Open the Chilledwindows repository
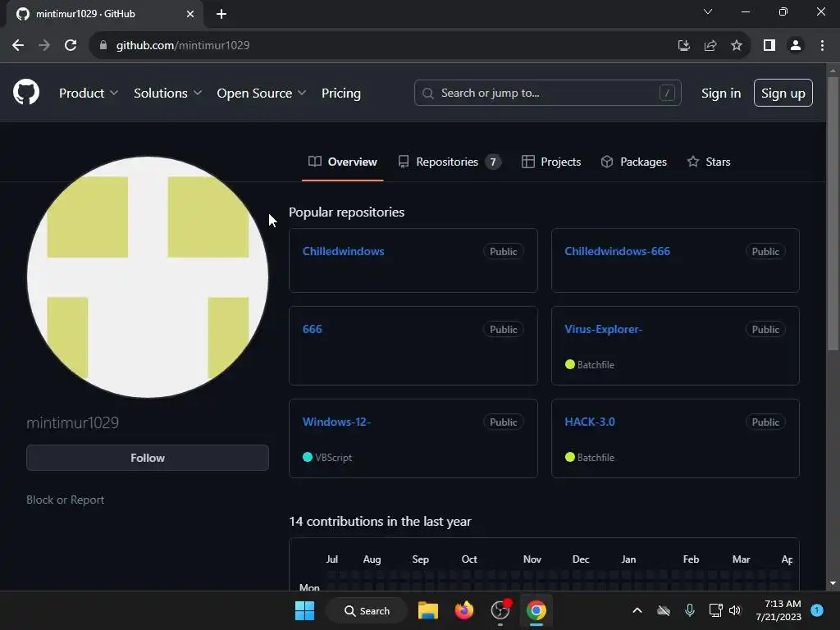This screenshot has height=630, width=840. [x=343, y=251]
